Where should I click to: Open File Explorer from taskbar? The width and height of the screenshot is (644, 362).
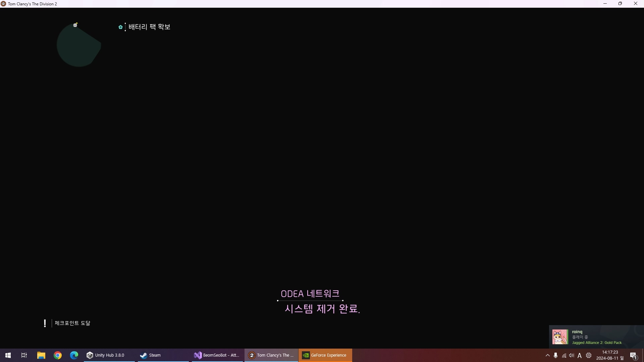(x=41, y=355)
